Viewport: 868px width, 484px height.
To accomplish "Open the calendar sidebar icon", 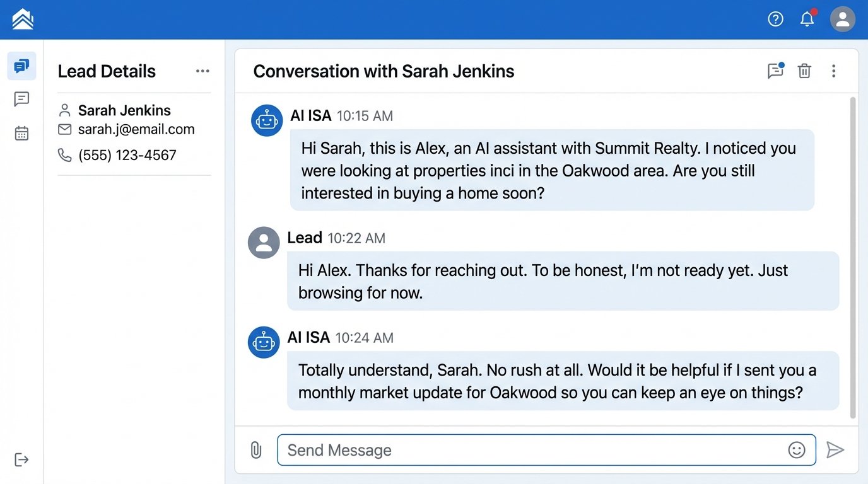I will pos(21,133).
